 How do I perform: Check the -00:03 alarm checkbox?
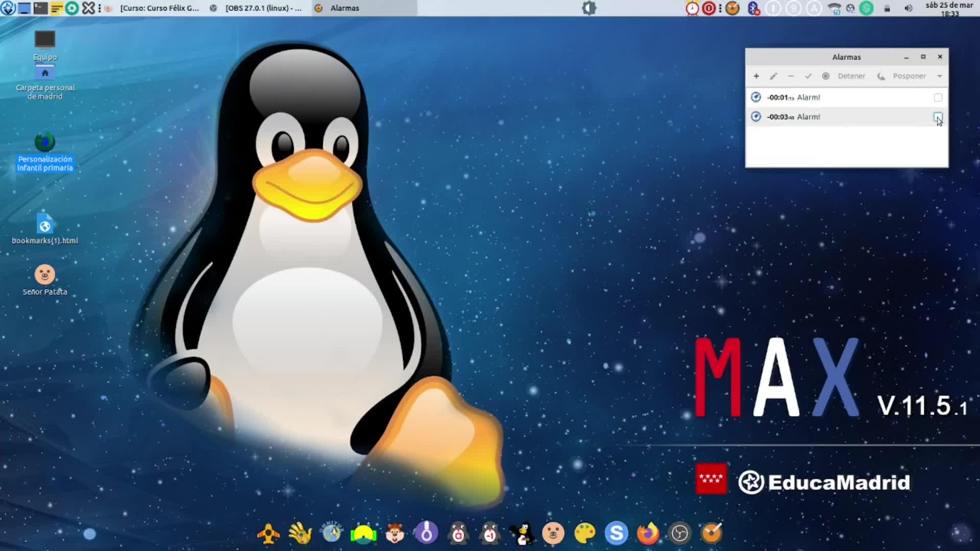(x=938, y=117)
